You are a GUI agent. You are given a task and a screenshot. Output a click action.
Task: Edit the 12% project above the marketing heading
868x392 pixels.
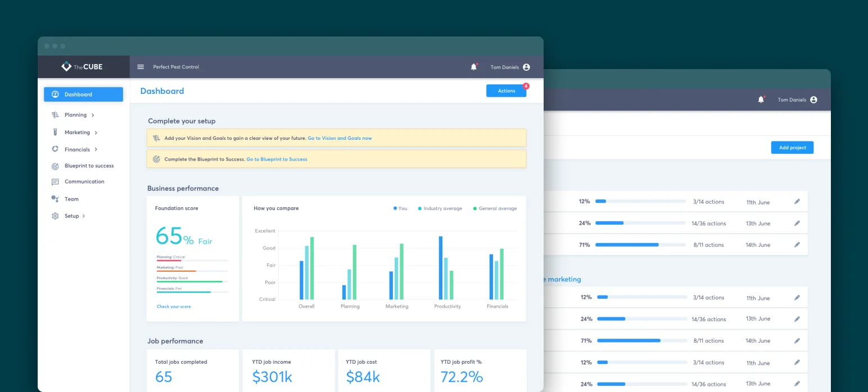click(x=797, y=202)
